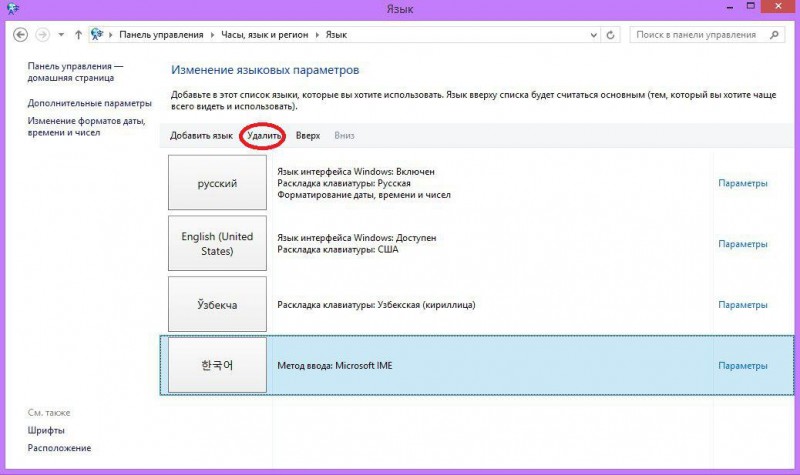Screen dimensions: 800x475
Task: Select the Korean '한국어' language tile
Action: pos(217,365)
